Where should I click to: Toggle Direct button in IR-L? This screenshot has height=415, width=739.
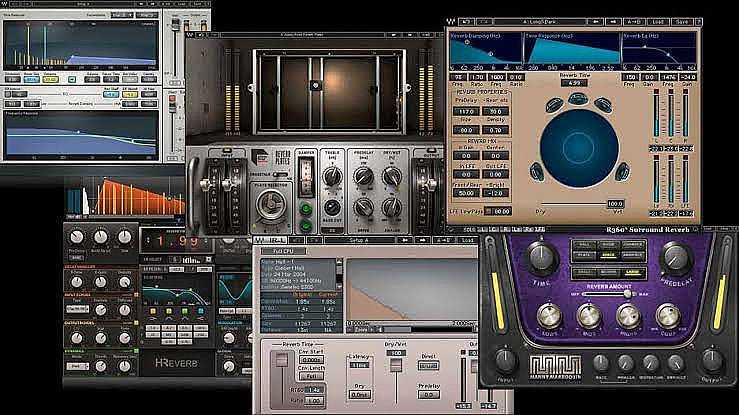(x=428, y=366)
